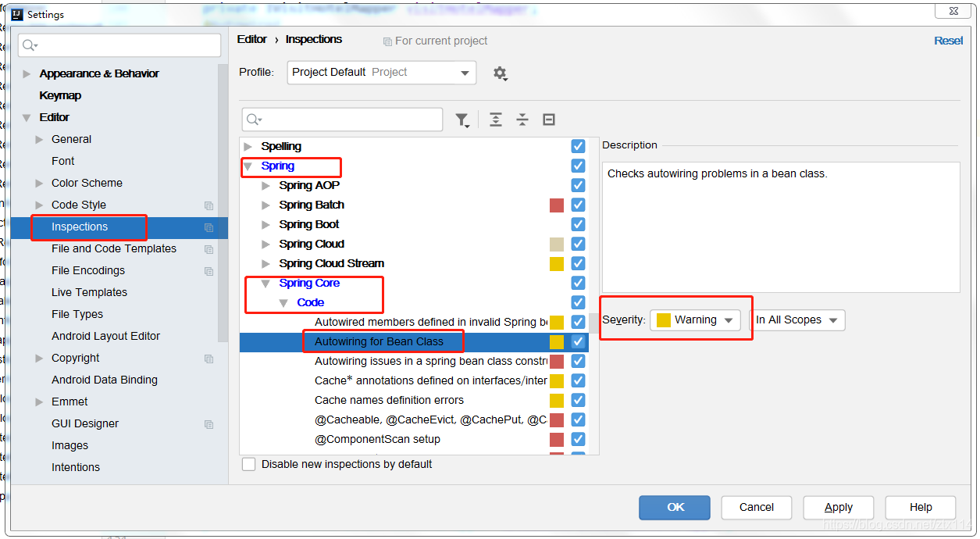
Task: Focus the settings sidebar search field
Action: (x=120, y=45)
